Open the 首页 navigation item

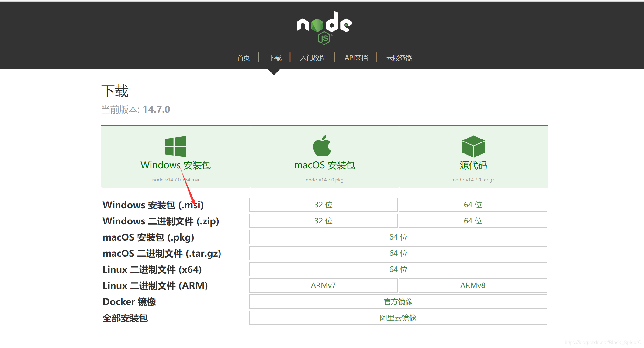tap(244, 58)
